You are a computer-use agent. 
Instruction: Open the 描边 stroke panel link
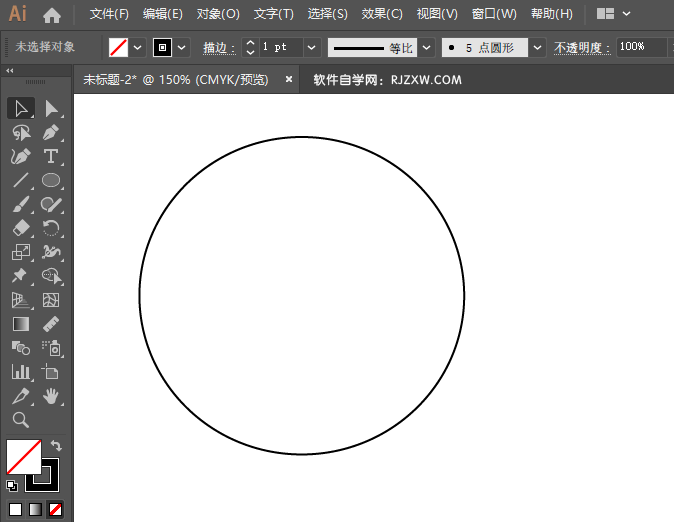tap(219, 48)
